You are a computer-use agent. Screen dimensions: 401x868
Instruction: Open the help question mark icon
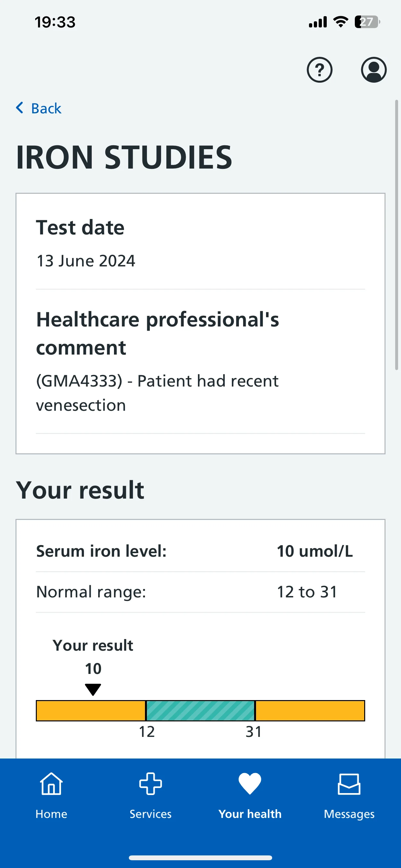coord(319,70)
